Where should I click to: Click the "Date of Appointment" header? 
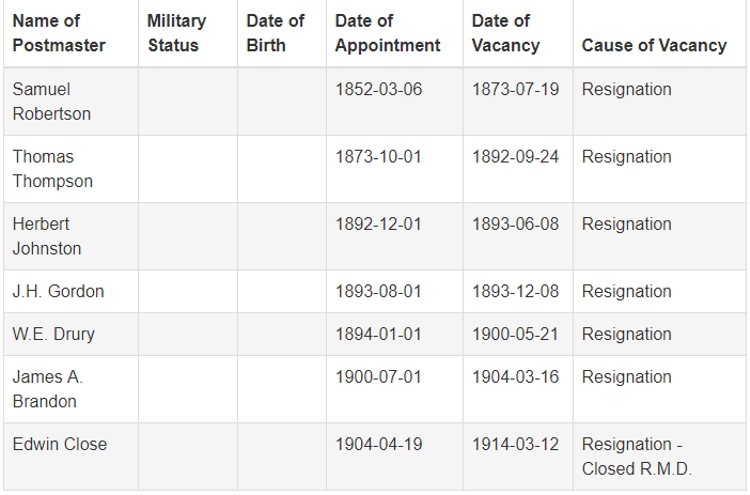(387, 33)
